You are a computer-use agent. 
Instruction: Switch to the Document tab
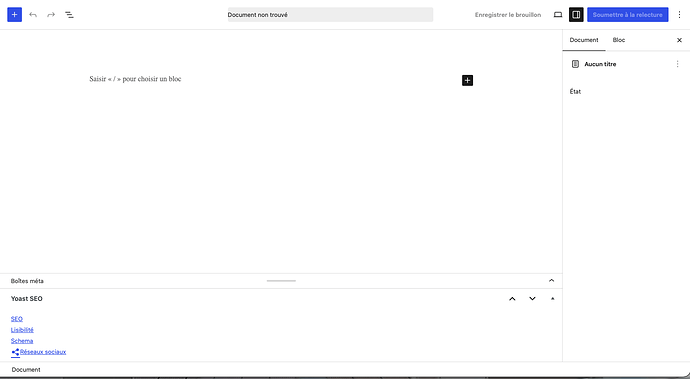[584, 40]
